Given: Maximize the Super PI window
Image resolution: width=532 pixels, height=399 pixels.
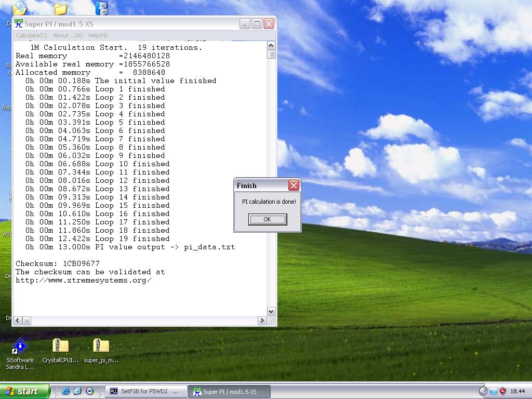Looking at the screenshot, I should tap(257, 24).
